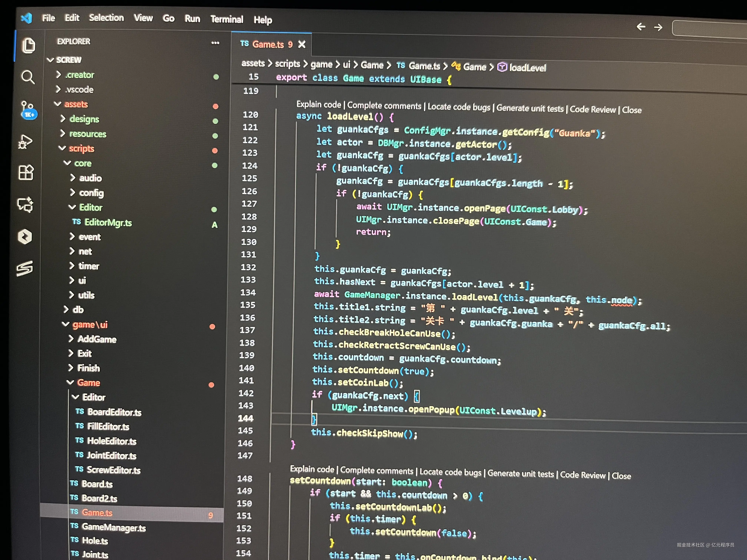Open Explorer more actions ellipsis
The height and width of the screenshot is (560, 747).
(x=215, y=43)
